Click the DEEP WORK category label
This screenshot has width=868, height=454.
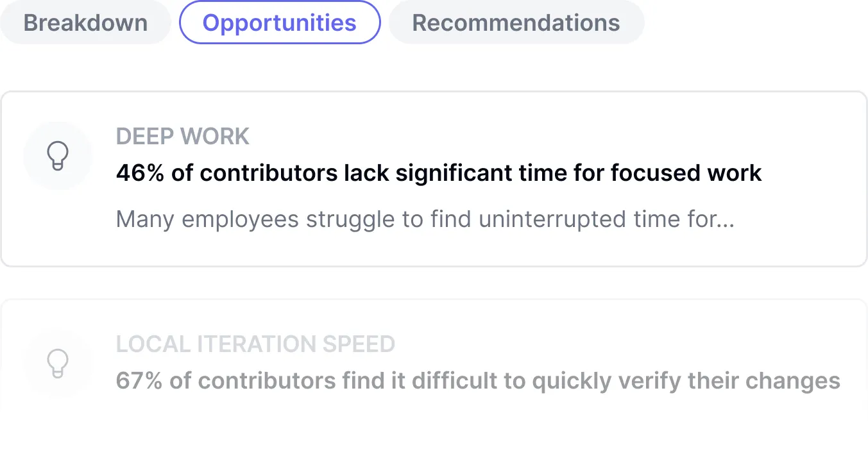(x=182, y=137)
